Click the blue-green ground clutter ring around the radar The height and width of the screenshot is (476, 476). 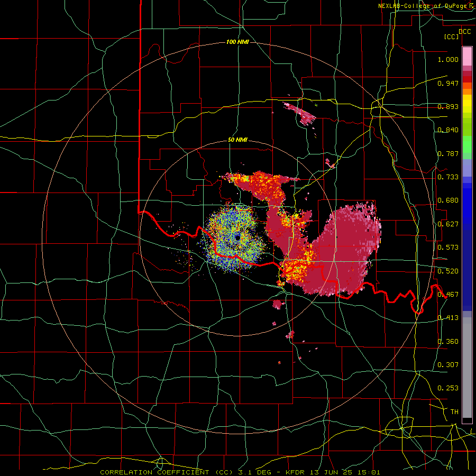(x=235, y=239)
